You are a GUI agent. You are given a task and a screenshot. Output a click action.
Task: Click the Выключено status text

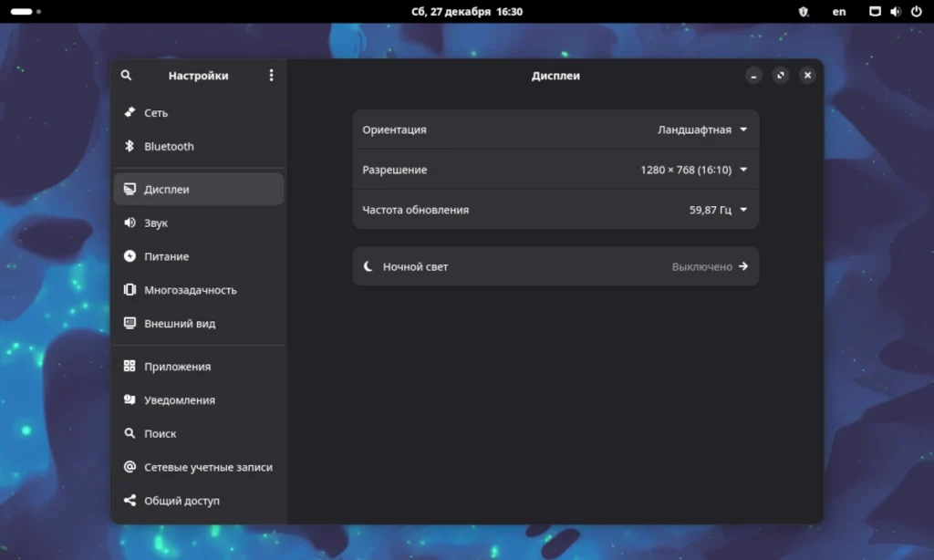[701, 267]
